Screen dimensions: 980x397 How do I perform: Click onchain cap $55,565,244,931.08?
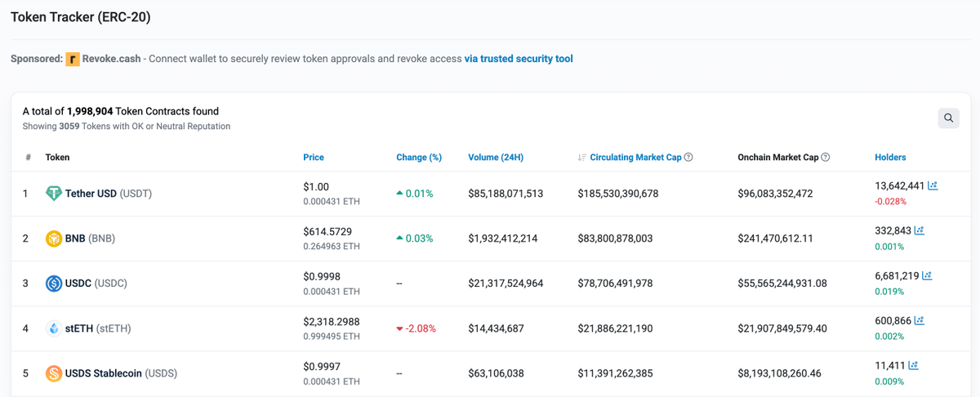[782, 283]
